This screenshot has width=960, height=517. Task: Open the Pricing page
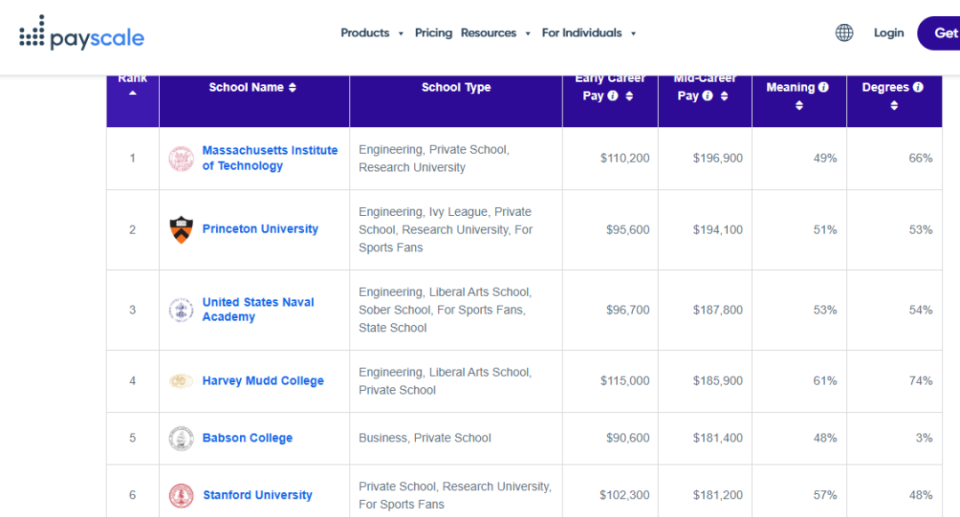click(433, 33)
